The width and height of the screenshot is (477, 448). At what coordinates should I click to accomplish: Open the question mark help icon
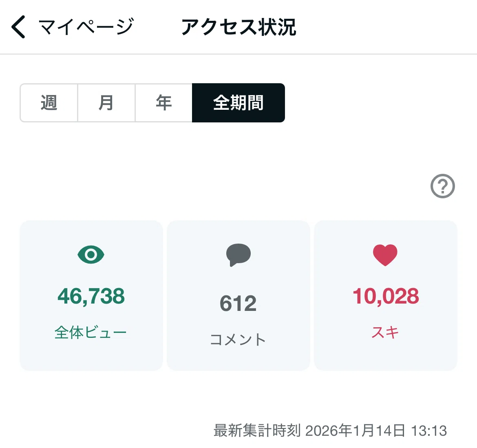click(443, 186)
